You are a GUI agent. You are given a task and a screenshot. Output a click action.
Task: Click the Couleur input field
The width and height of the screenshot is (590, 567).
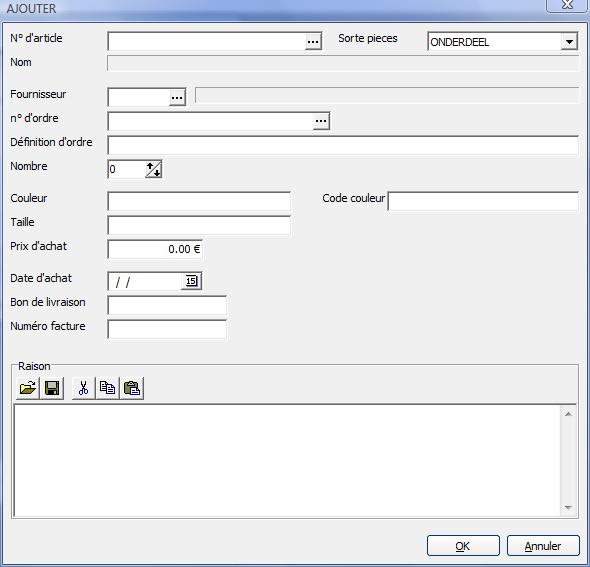point(199,201)
